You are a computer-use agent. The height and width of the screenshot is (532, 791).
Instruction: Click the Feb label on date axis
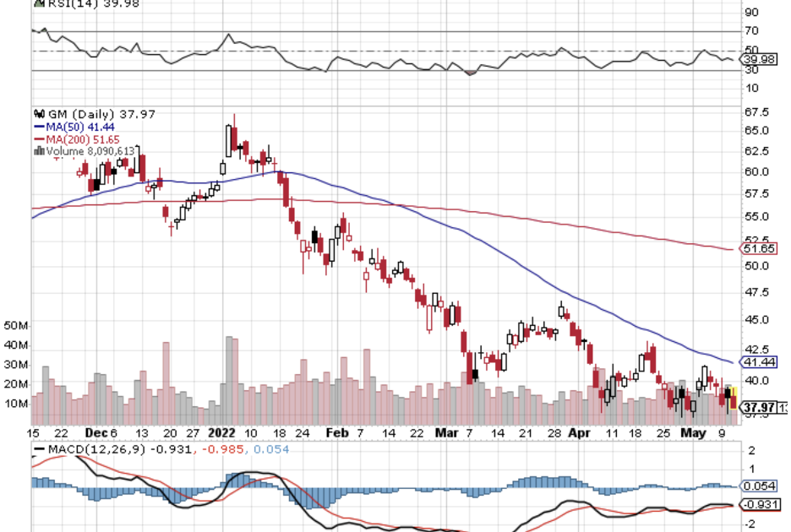336,432
